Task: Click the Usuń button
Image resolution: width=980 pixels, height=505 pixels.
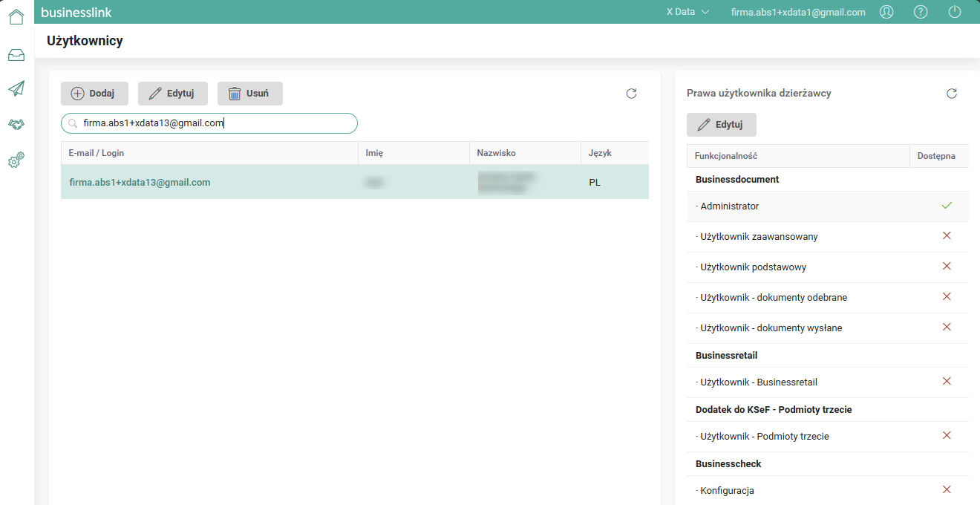Action: tap(250, 94)
